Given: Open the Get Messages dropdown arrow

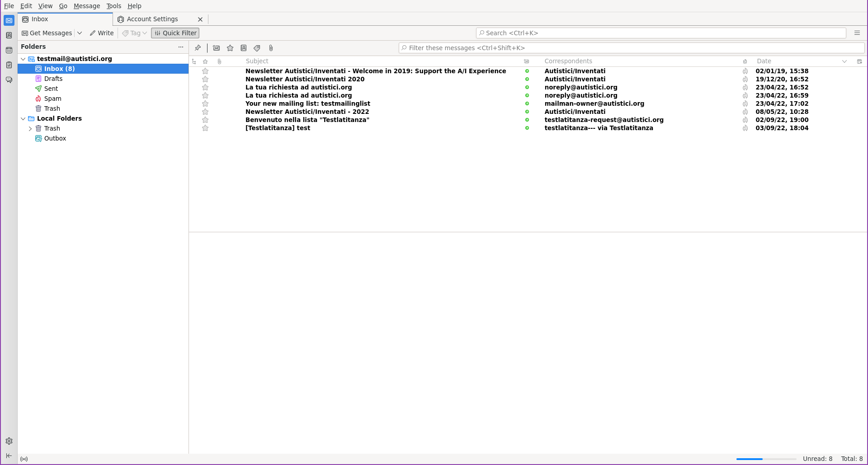Looking at the screenshot, I should coord(80,33).
